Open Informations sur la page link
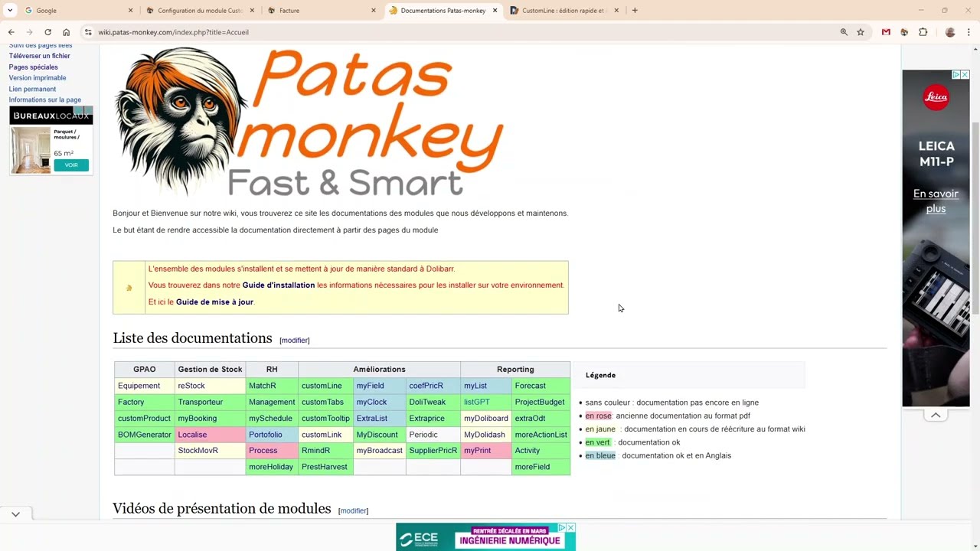 point(45,100)
